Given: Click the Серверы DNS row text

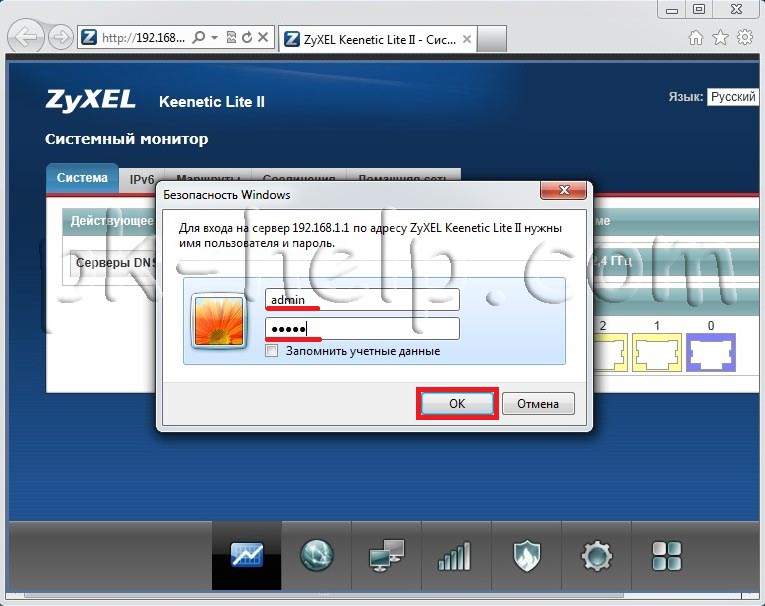Looking at the screenshot, I should click(116, 263).
